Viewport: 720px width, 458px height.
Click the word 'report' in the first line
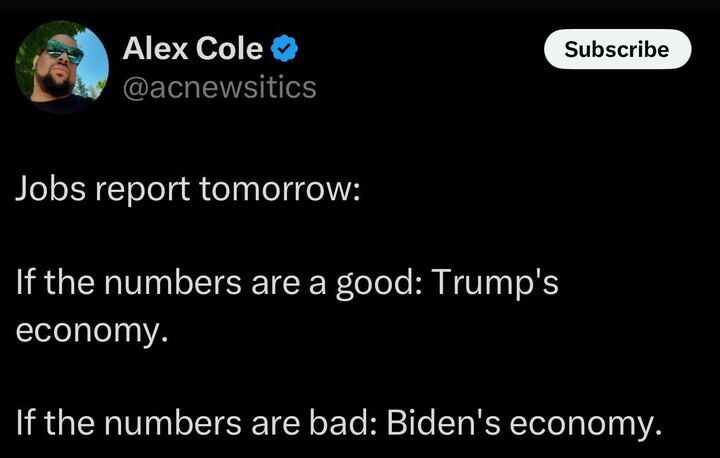(142, 190)
